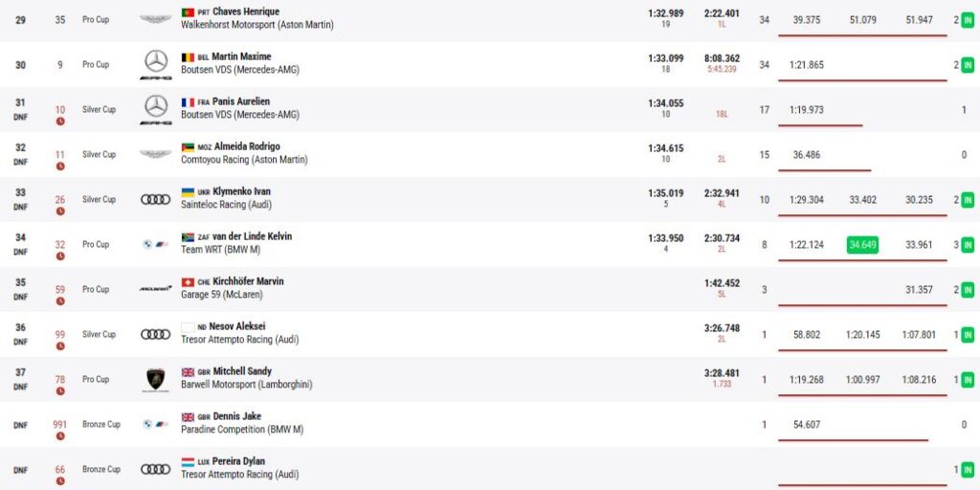Open driver Panis Aurelien's name link
The width and height of the screenshot is (980, 490).
click(241, 101)
